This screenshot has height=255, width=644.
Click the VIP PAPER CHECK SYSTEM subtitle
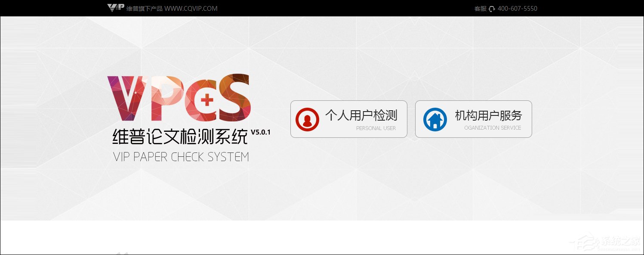181,157
